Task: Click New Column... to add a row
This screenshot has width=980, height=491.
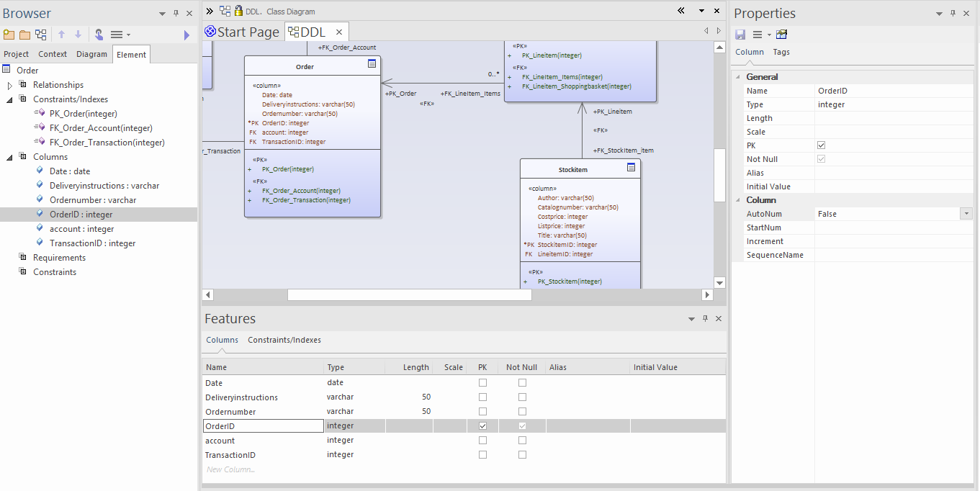Action: (x=230, y=469)
